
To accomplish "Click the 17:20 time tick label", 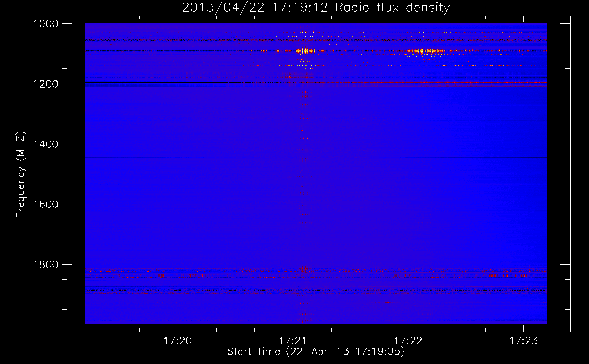I will [x=178, y=341].
